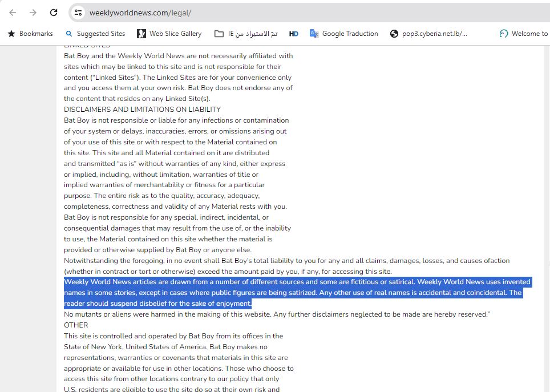The height and width of the screenshot is (392, 550).
Task: Click the browser forward arrow
Action: [33, 13]
